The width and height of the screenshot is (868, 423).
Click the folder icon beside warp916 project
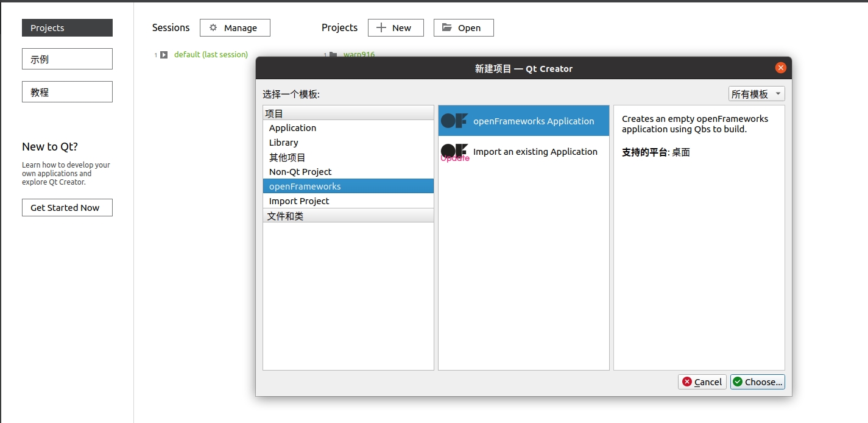click(334, 54)
